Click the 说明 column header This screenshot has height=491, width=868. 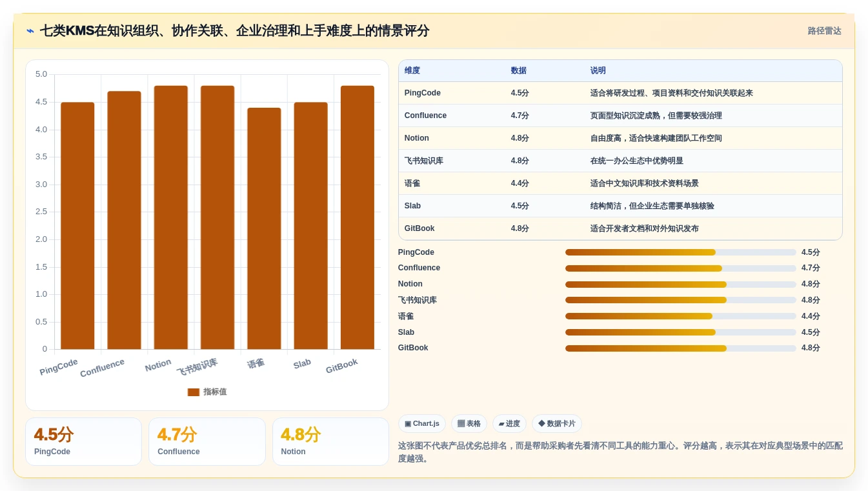pyautogui.click(x=598, y=71)
